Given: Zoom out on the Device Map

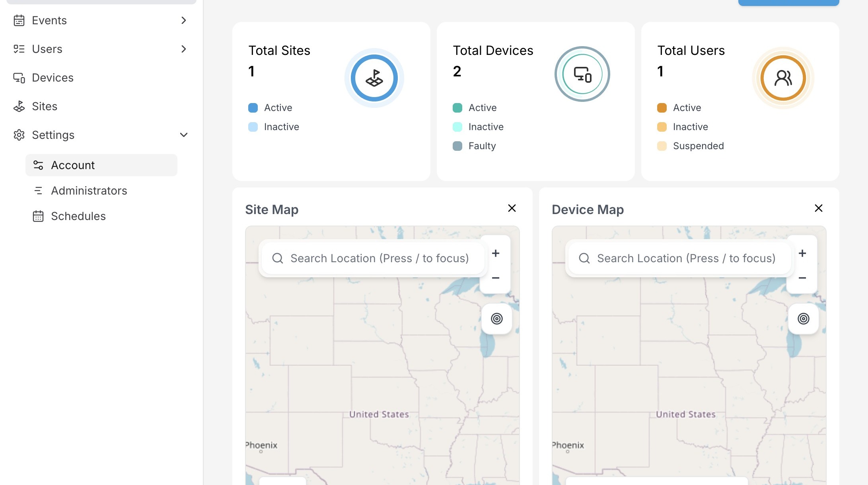Looking at the screenshot, I should coord(802,278).
